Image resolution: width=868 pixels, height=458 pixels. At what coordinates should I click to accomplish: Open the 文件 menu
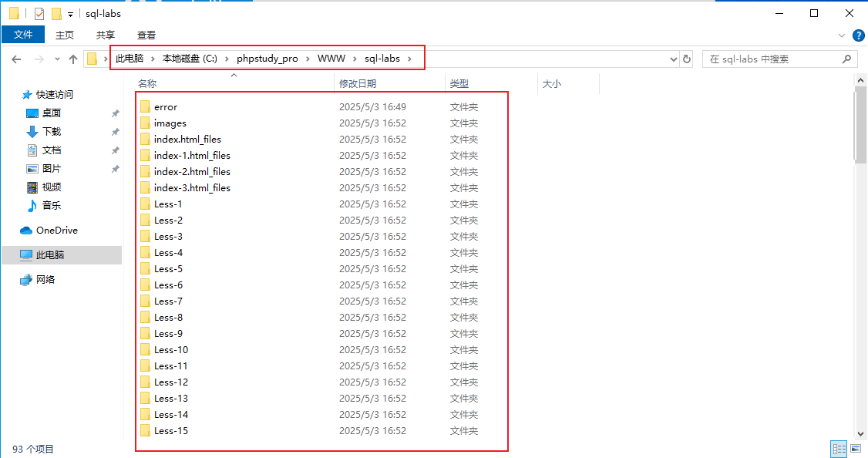click(23, 35)
